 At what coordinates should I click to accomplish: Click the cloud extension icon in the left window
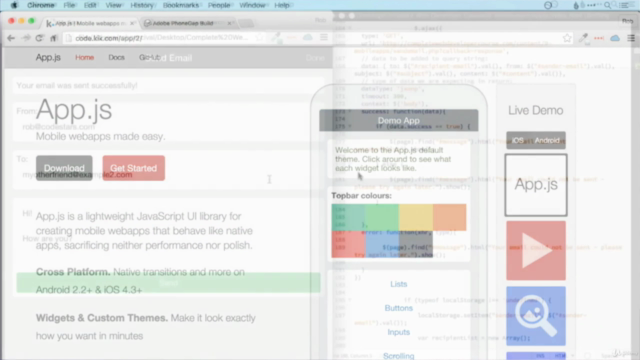pos(307,38)
